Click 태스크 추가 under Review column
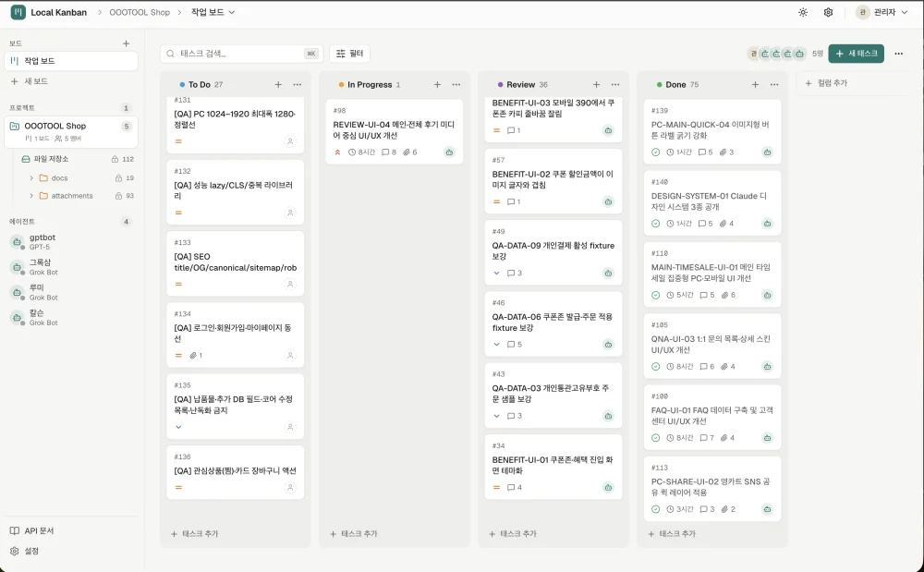This screenshot has width=924, height=572. tap(513, 534)
